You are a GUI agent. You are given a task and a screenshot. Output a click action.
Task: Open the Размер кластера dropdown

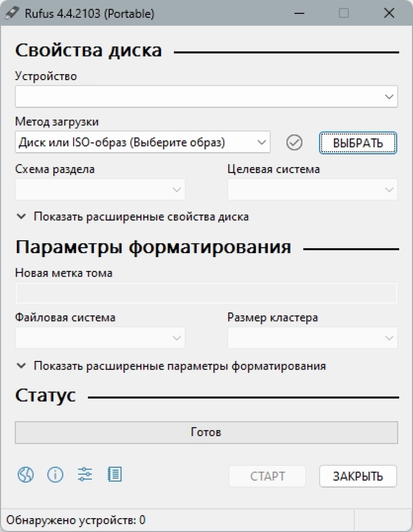coord(312,338)
